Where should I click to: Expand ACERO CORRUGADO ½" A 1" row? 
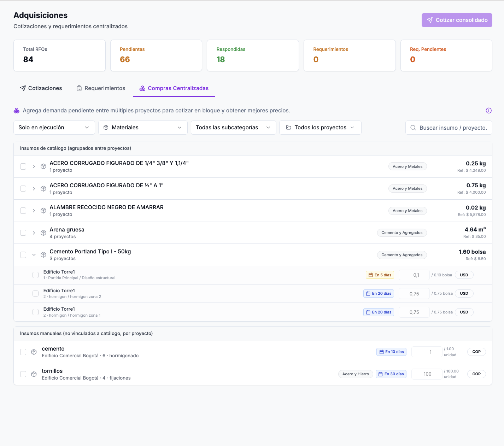pyautogui.click(x=34, y=189)
